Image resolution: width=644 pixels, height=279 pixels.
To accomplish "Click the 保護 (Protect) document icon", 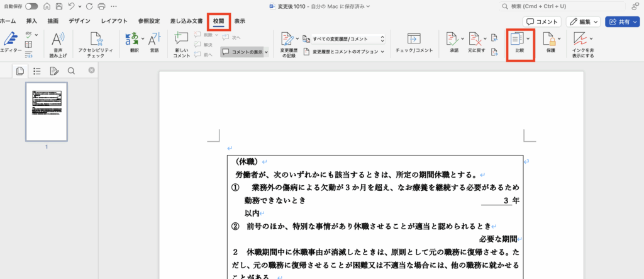I will click(x=550, y=40).
